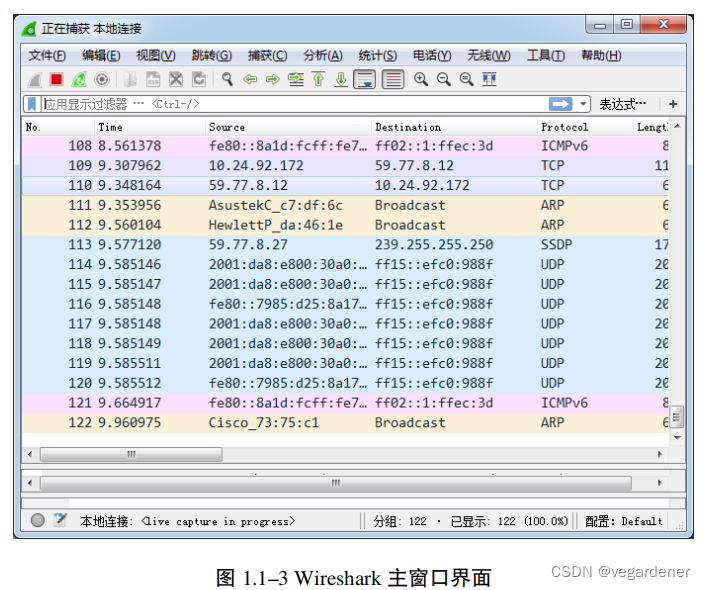Click resize columns to fit icon
This screenshot has width=706, height=590.
(x=489, y=80)
